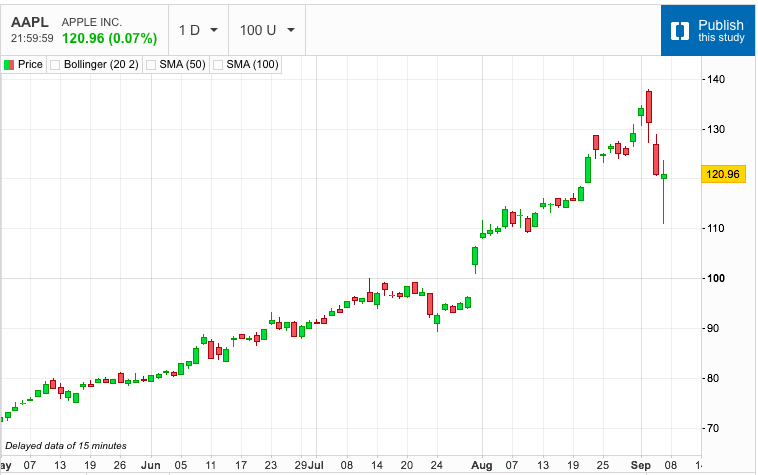The height and width of the screenshot is (475, 758).
Task: Click the Publish this study button
Action: (708, 30)
